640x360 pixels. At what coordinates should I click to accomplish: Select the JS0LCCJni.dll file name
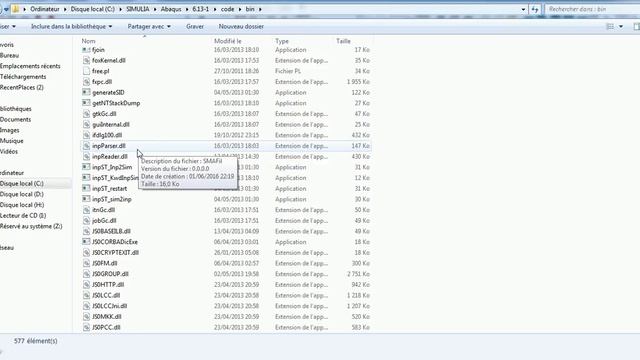109,306
